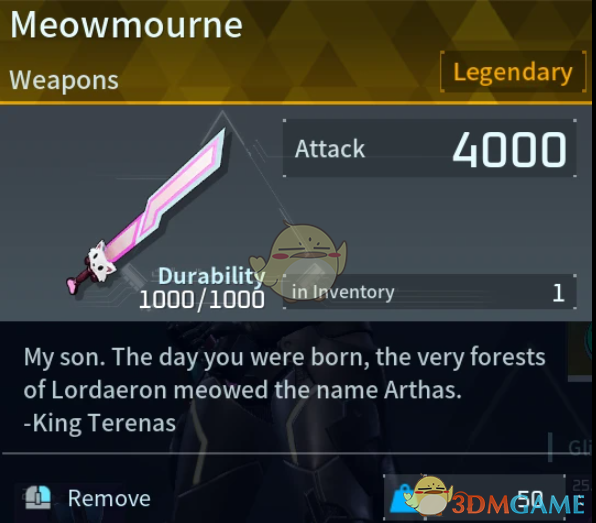Click the chest icon beside Remove
The width and height of the screenshot is (596, 523).
click(x=38, y=498)
